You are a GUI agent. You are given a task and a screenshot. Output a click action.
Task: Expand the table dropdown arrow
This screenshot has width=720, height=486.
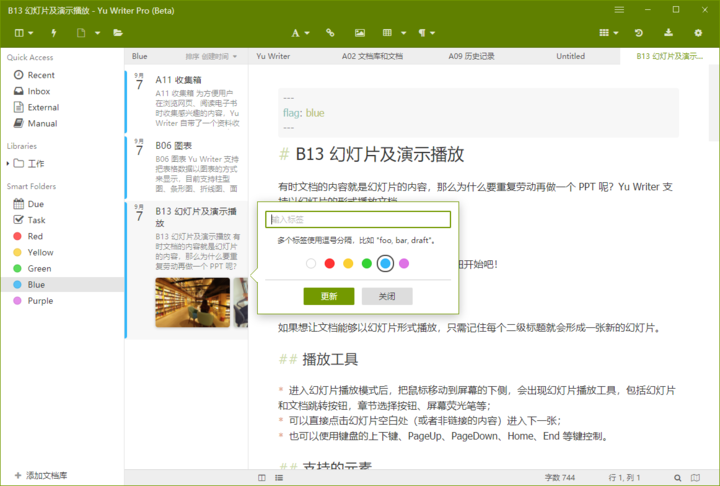click(x=404, y=33)
